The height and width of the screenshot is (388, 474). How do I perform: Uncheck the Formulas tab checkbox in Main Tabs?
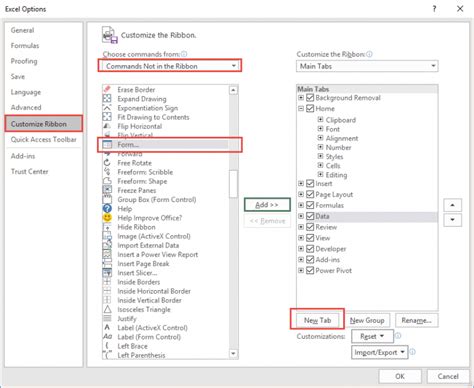[x=310, y=205]
